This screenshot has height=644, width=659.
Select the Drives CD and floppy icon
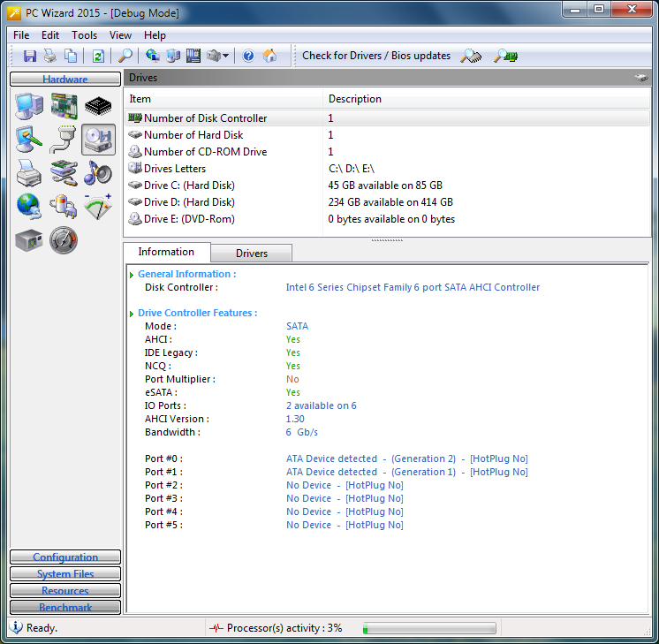pos(98,140)
